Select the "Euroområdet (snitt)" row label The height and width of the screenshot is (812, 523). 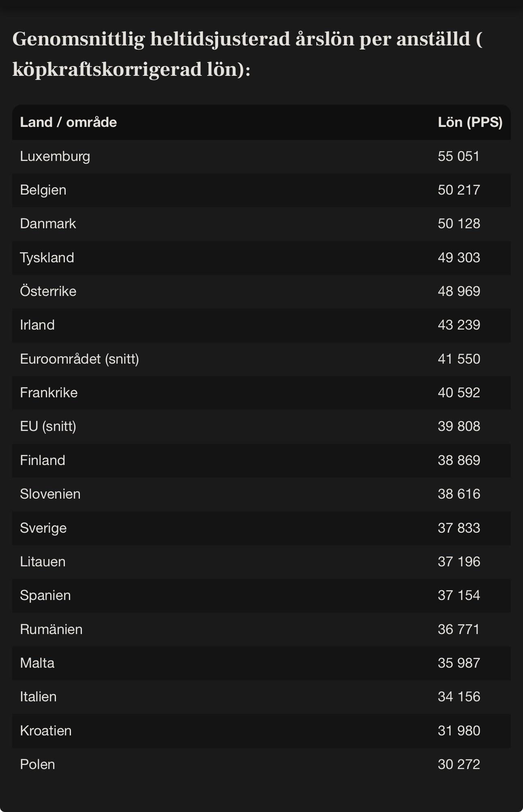pyautogui.click(x=79, y=359)
